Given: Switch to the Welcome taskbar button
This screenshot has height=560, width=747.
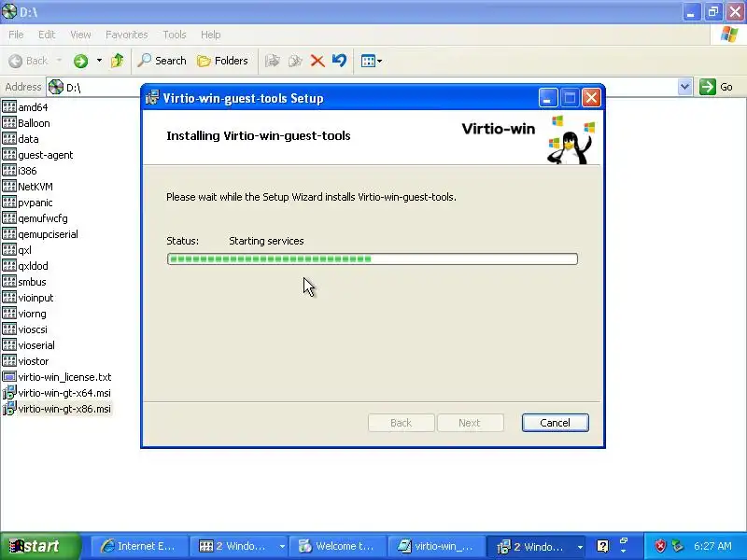Looking at the screenshot, I should tap(339, 546).
